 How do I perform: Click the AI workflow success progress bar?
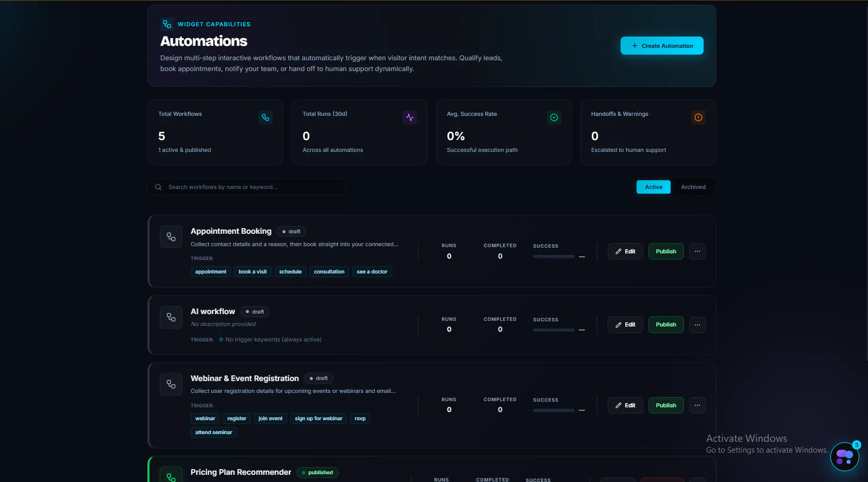[554, 330]
